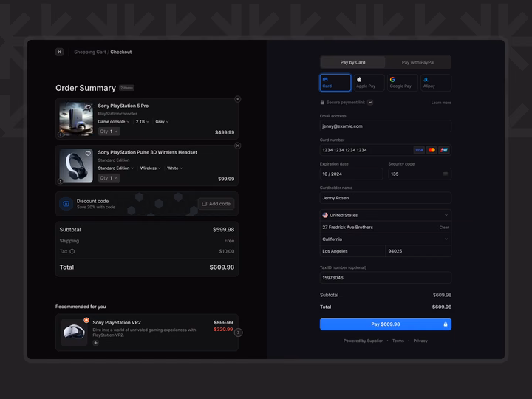Click the Cardholder name field
The width and height of the screenshot is (532, 399).
386,198
